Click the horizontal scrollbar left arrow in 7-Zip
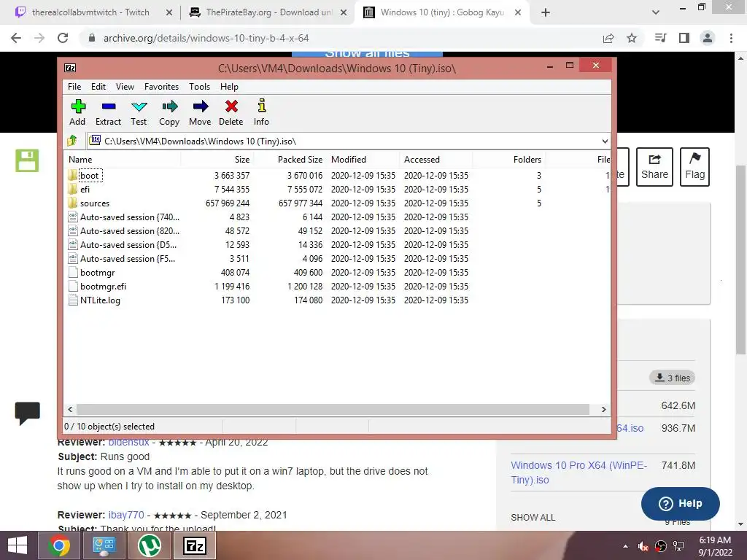Viewport: 747px width, 560px height. (x=71, y=410)
